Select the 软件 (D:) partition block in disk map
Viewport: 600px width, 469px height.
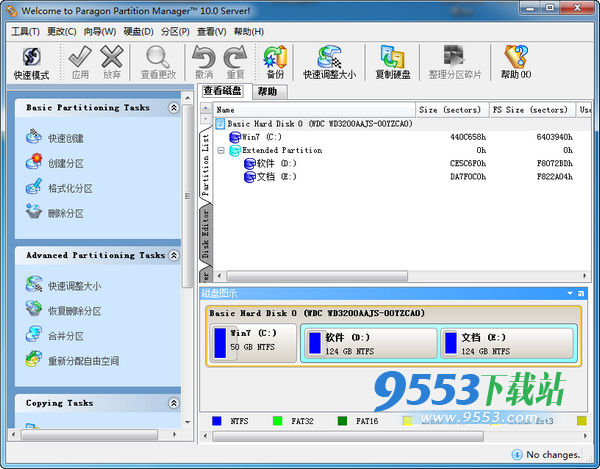tap(367, 343)
